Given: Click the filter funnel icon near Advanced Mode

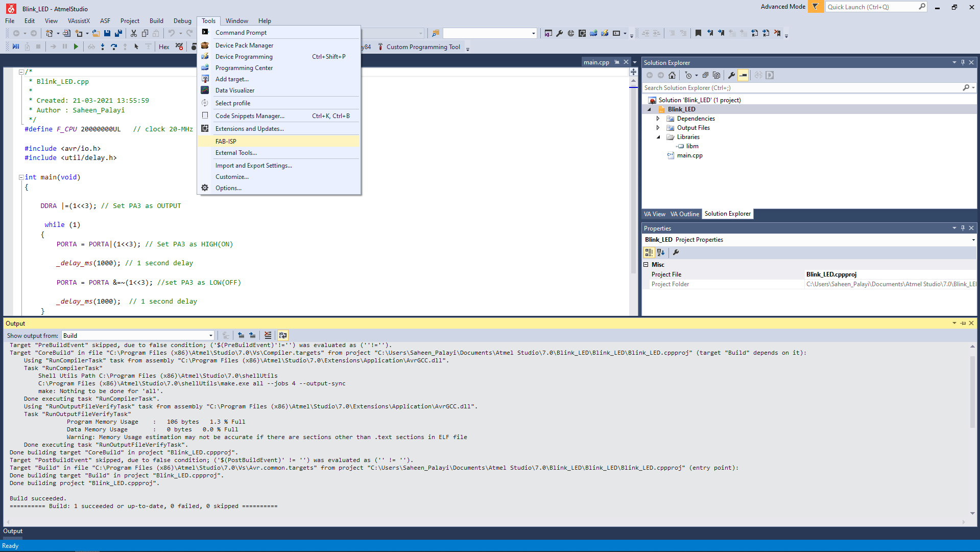Looking at the screenshot, I should point(816,7).
